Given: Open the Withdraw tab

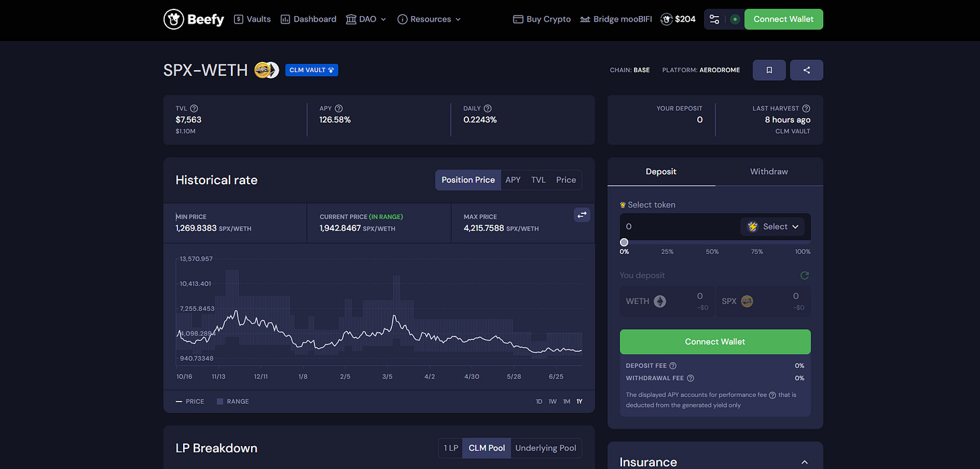Looking at the screenshot, I should tap(769, 172).
